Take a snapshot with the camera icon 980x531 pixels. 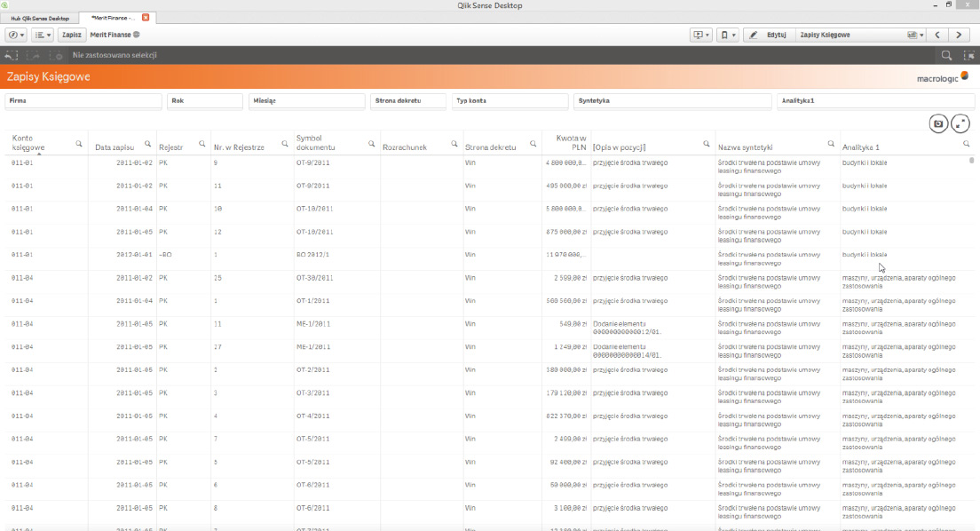938,123
